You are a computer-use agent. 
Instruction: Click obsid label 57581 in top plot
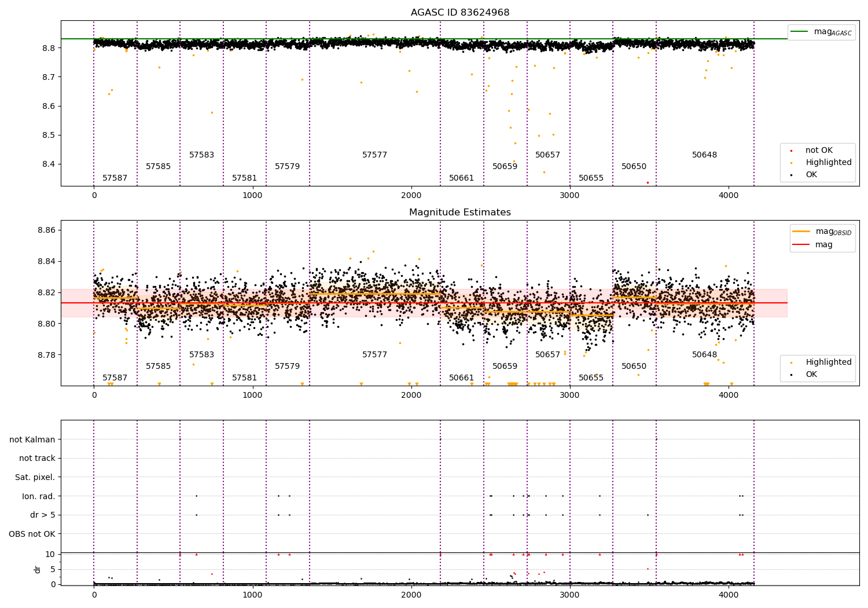click(244, 178)
